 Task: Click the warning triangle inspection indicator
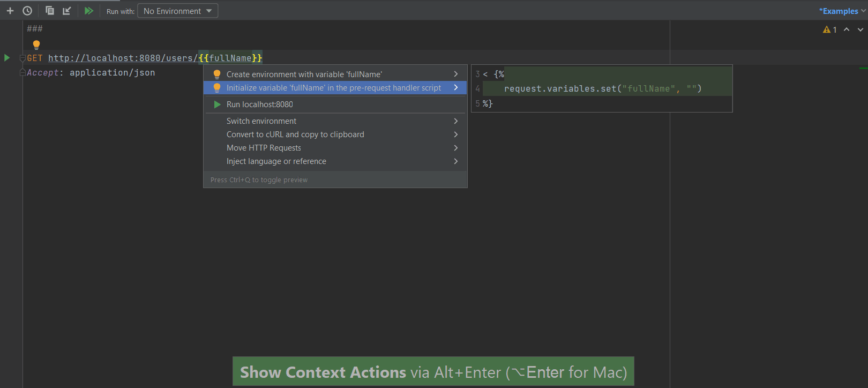(x=827, y=30)
